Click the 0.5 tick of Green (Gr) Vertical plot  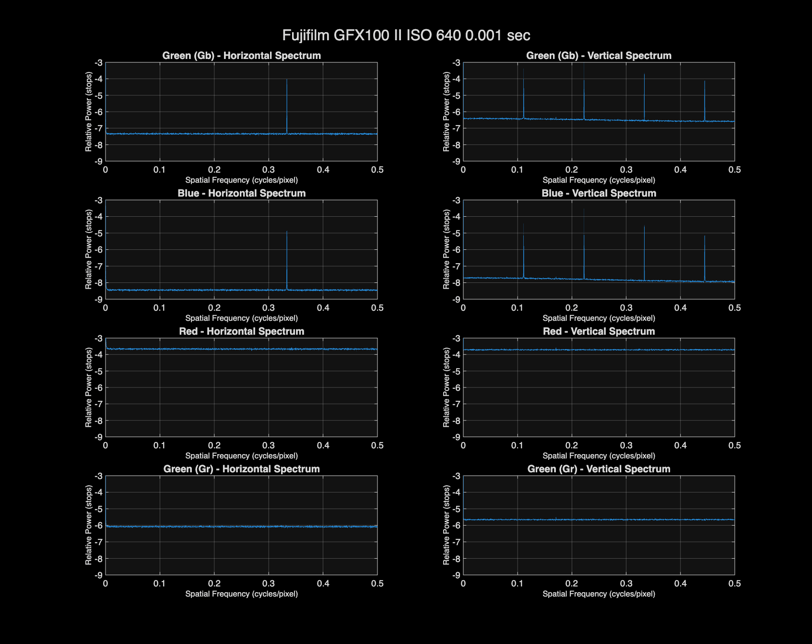pyautogui.click(x=735, y=584)
